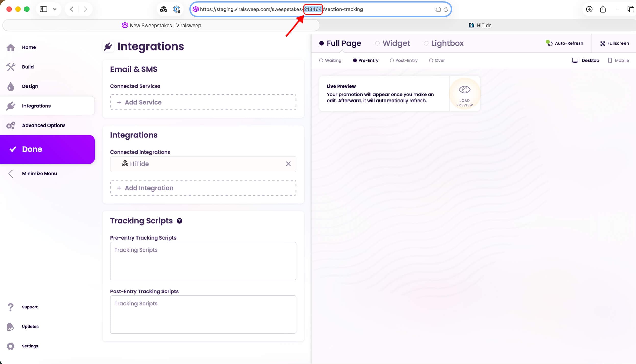Click the Load Preview eye icon
Image resolution: width=636 pixels, height=364 pixels.
point(464,90)
